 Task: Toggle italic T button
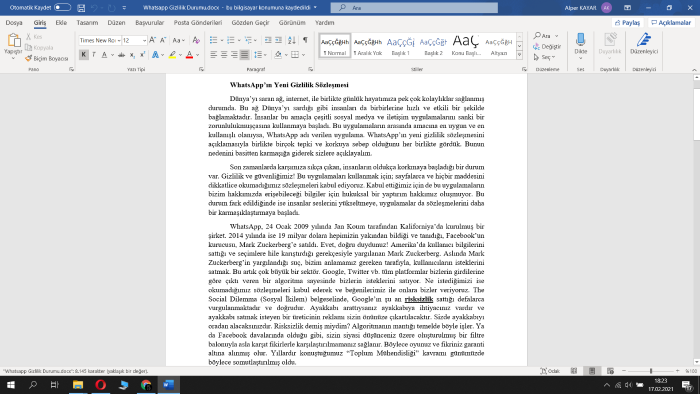94,55
